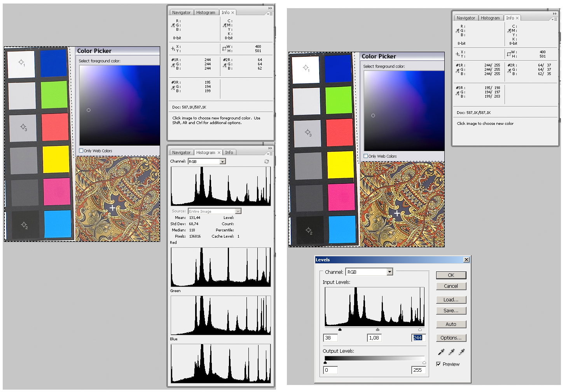This screenshot has height=392, width=566.
Task: Click the gamma midtone input slider triangle
Action: (x=377, y=330)
